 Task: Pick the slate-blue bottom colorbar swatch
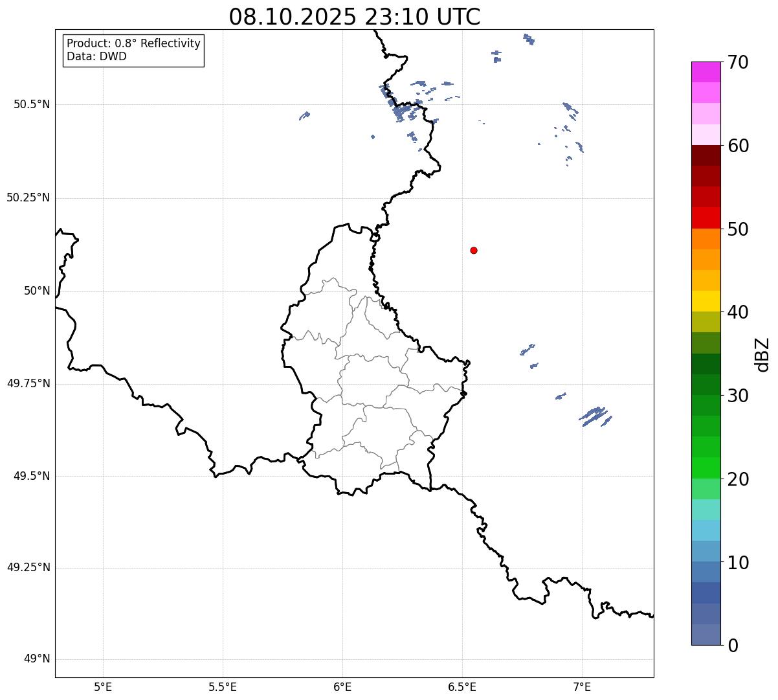[706, 635]
